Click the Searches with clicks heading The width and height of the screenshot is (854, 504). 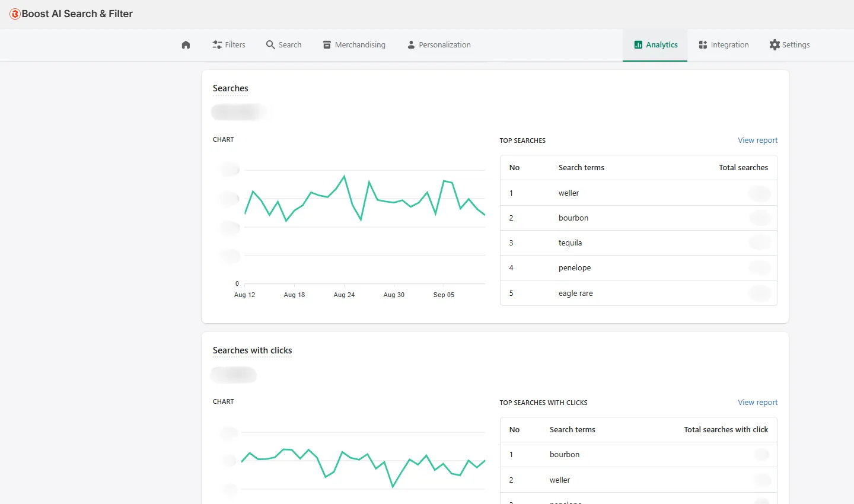point(252,350)
